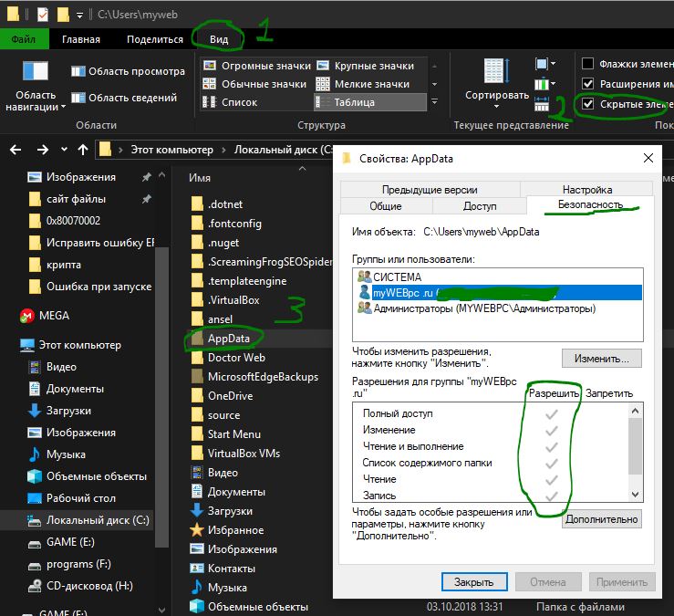Close the Свойства: AppData dialog
The height and width of the screenshot is (616, 674).
point(648,158)
